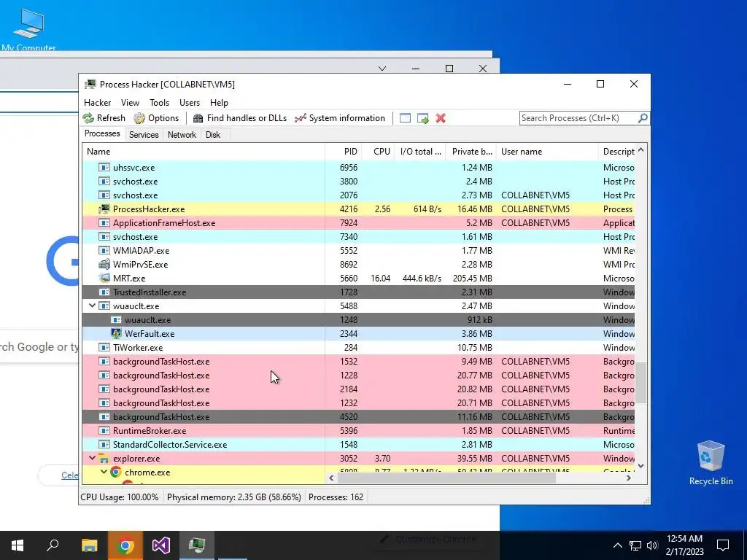Screen dimensions: 747x560
Task: Open Find handles or DLLs
Action: point(239,118)
